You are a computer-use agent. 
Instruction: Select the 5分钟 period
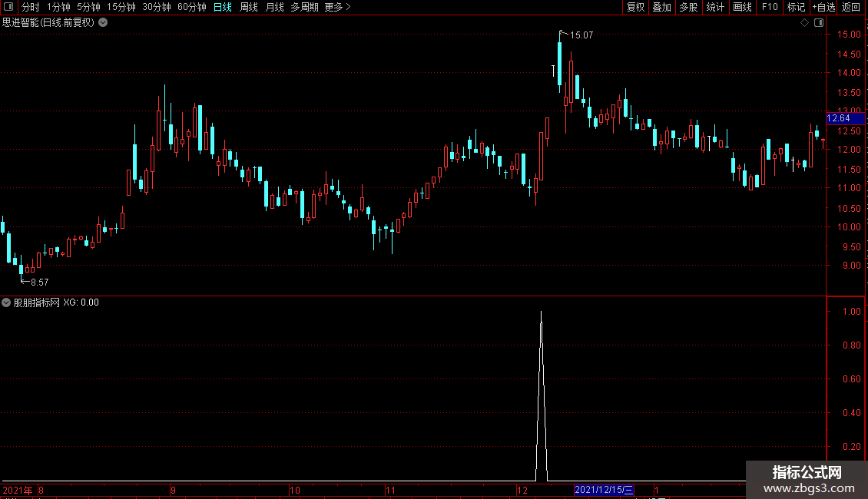[88, 7]
